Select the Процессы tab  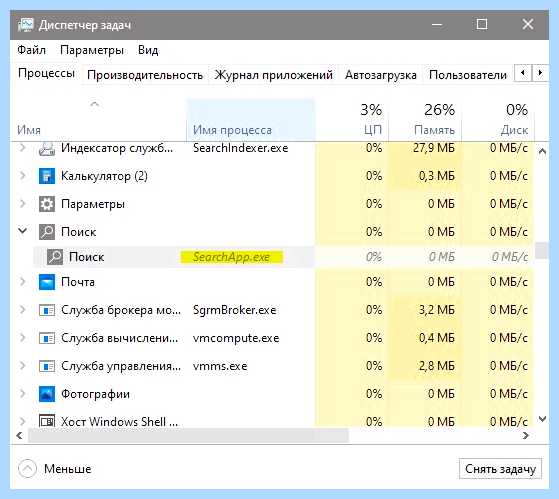46,73
